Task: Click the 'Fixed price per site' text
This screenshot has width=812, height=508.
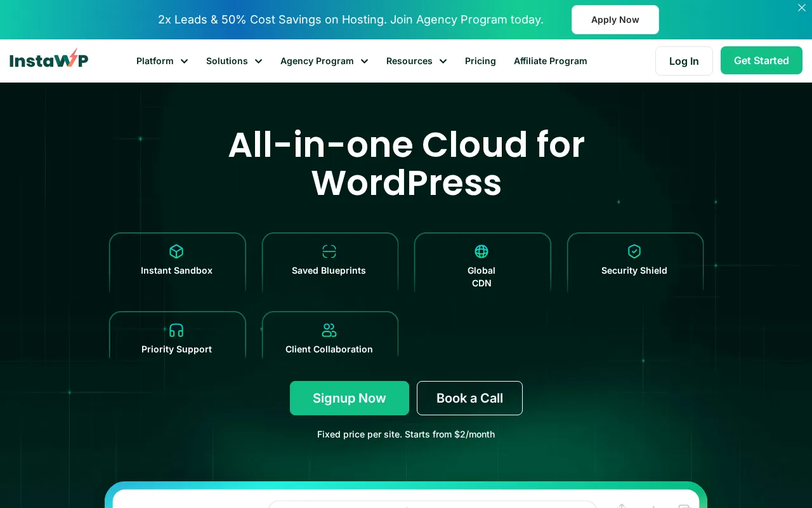Action: tap(406, 434)
